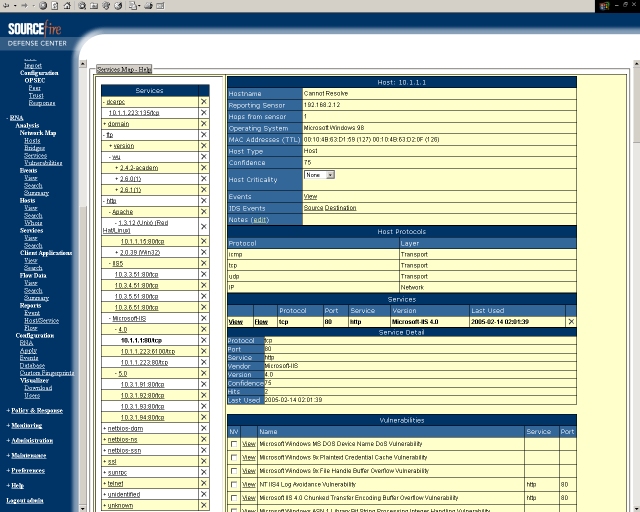This screenshot has width=640, height=512.
Task: Click the browser Forward arrow
Action: click(24, 6)
